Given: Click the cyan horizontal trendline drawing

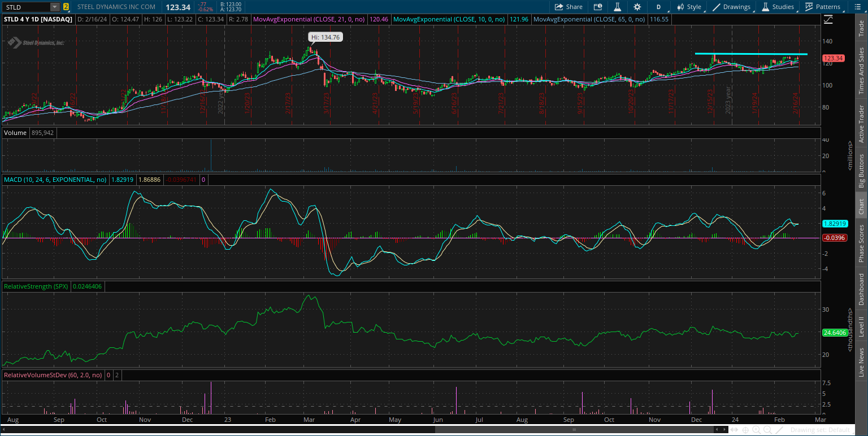Looking at the screenshot, I should tap(750, 54).
